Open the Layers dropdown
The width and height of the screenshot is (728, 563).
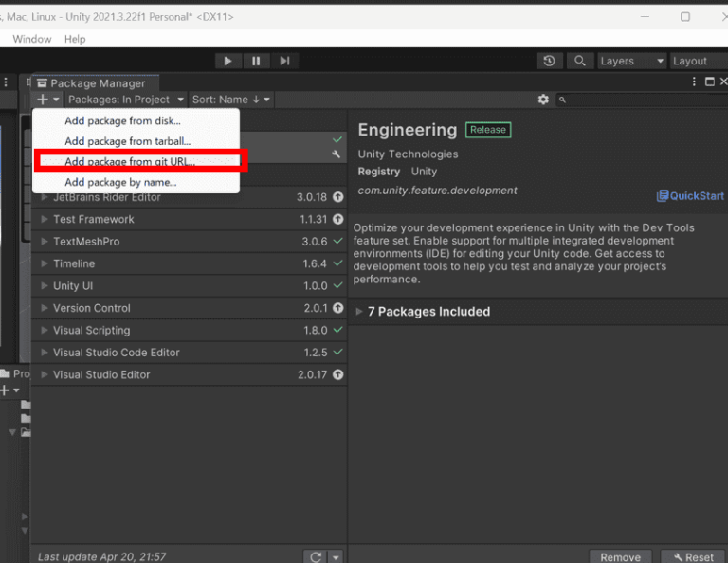click(x=630, y=61)
